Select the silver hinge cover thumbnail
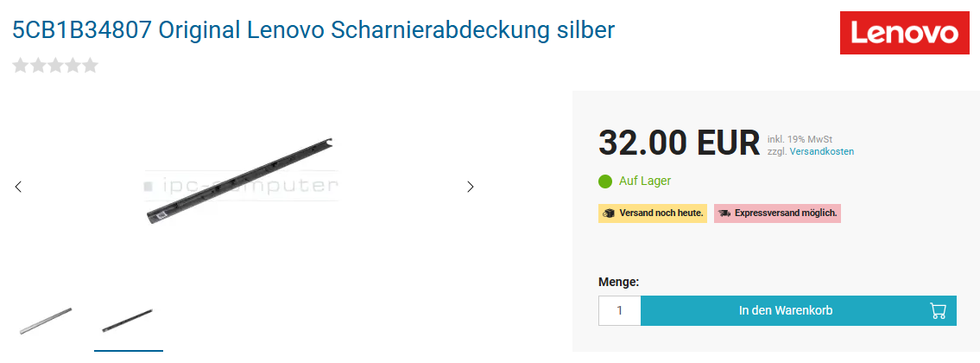The image size is (980, 363). click(x=47, y=321)
